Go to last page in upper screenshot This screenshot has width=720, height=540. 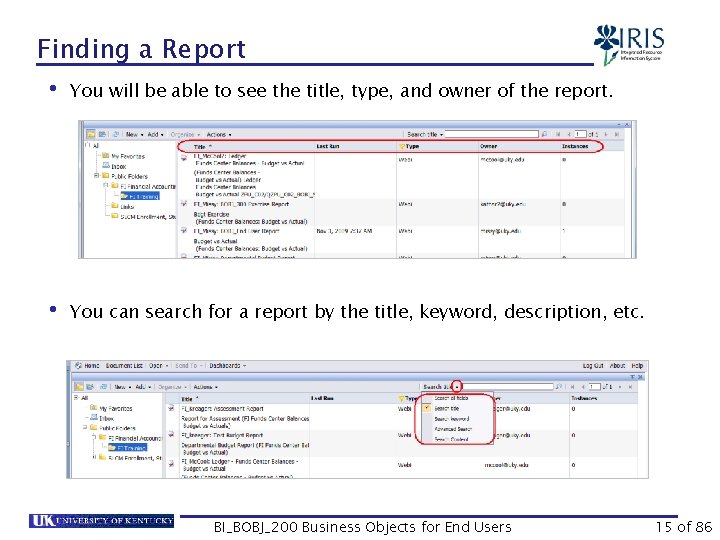(x=617, y=134)
